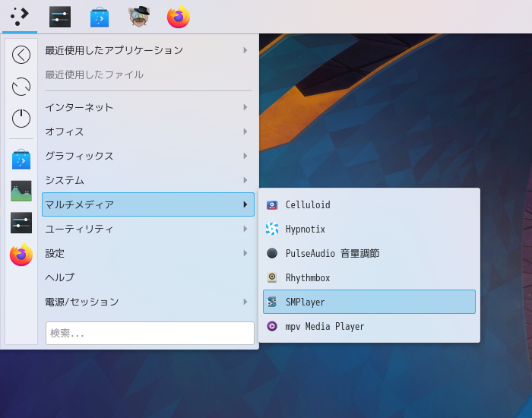Screen dimensions: 532x418
Task: Launch Discover store from top panel
Action: point(100,17)
